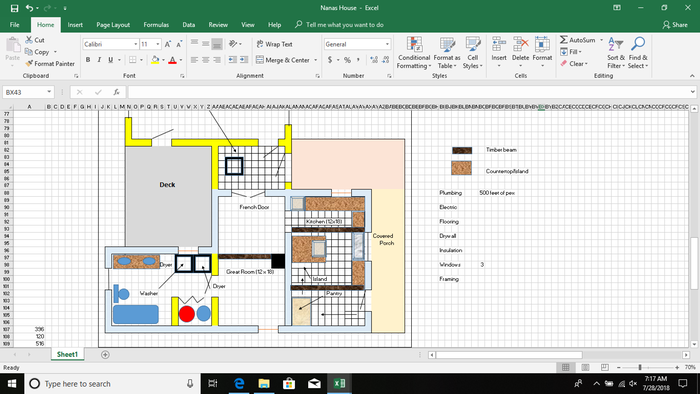The image size is (700, 394).
Task: Increase font size with the A icon
Action: [x=168, y=44]
